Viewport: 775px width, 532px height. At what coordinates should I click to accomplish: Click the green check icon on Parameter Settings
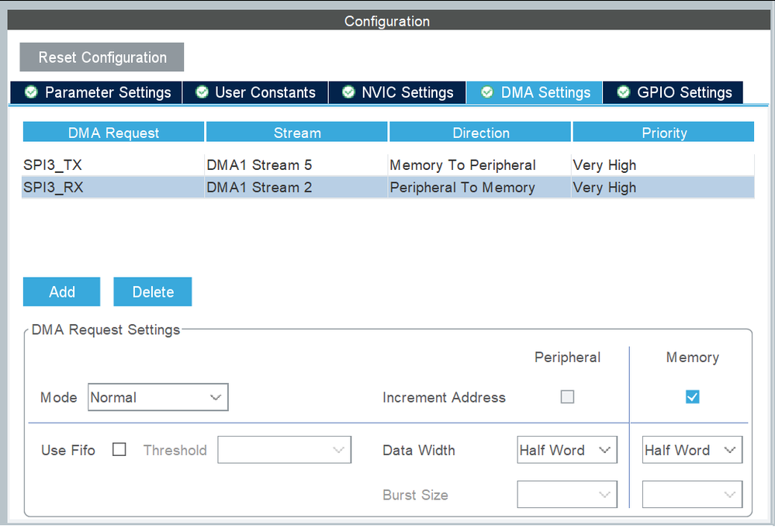pos(31,92)
